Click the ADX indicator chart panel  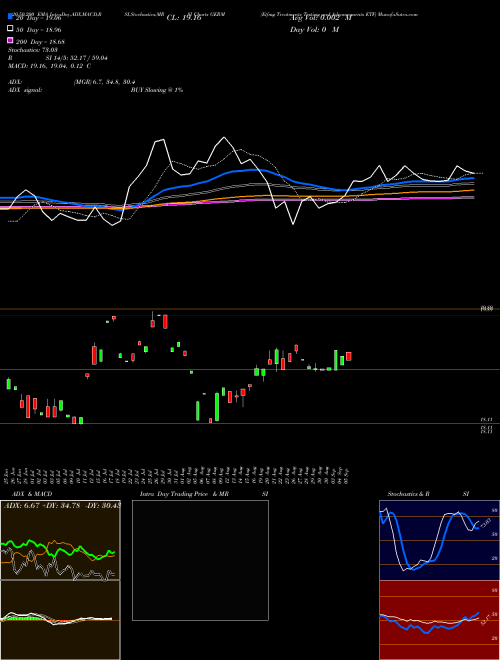60,540
